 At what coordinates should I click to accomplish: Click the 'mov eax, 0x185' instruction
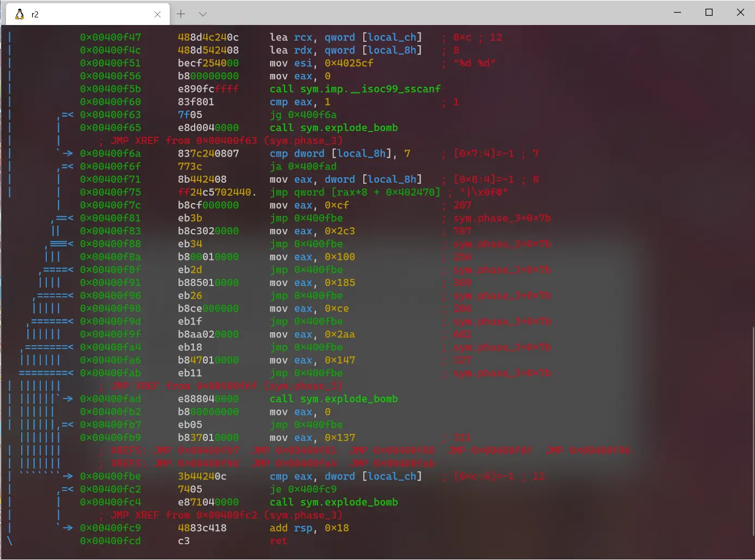pyautogui.click(x=312, y=283)
